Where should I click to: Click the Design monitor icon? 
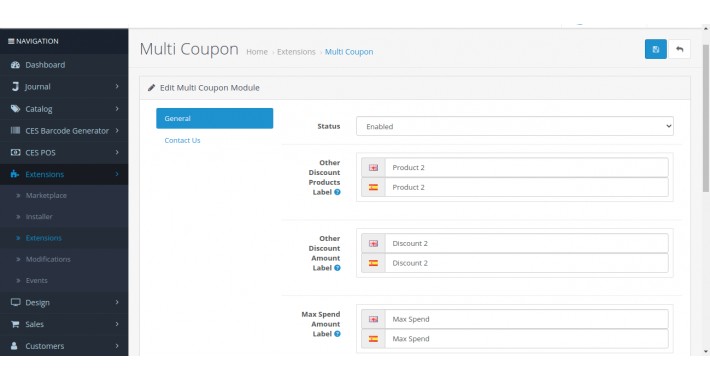(x=15, y=302)
